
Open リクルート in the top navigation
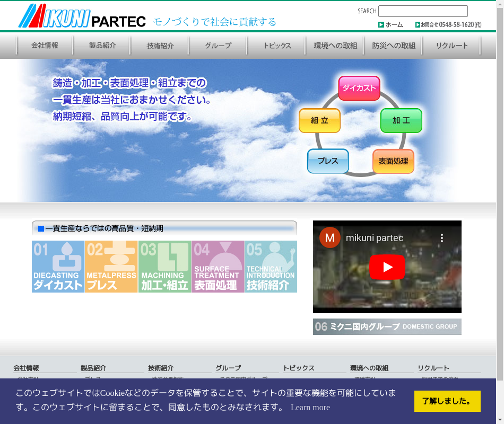(x=451, y=46)
